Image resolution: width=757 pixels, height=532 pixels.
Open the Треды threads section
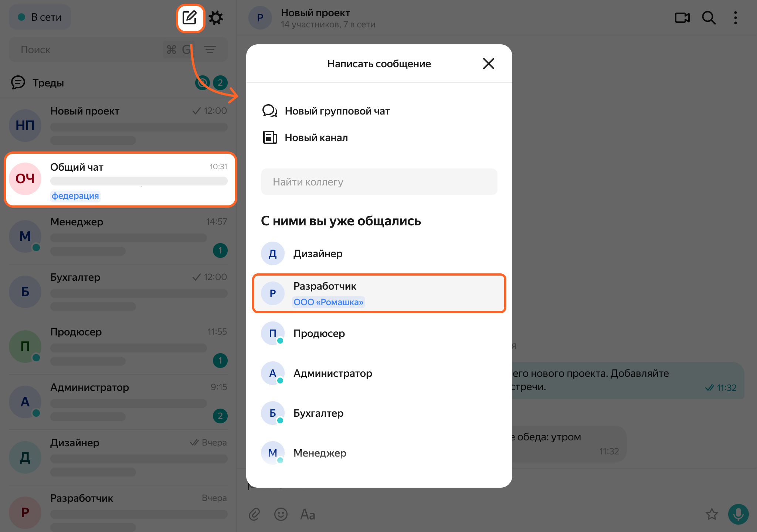pos(48,83)
